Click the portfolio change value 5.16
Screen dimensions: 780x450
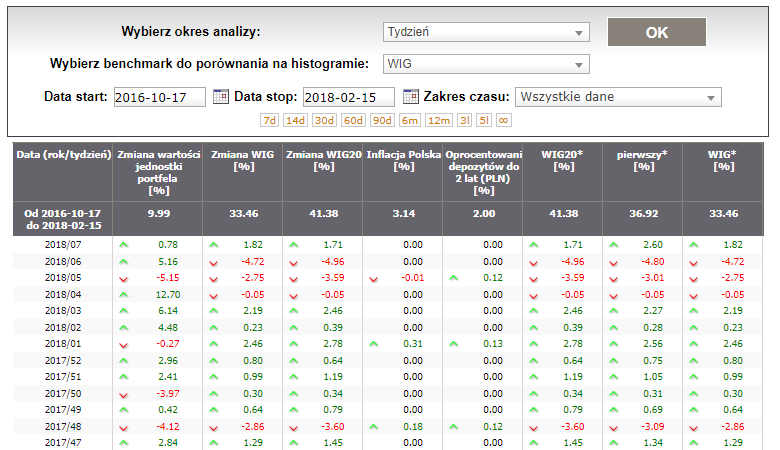click(x=168, y=262)
